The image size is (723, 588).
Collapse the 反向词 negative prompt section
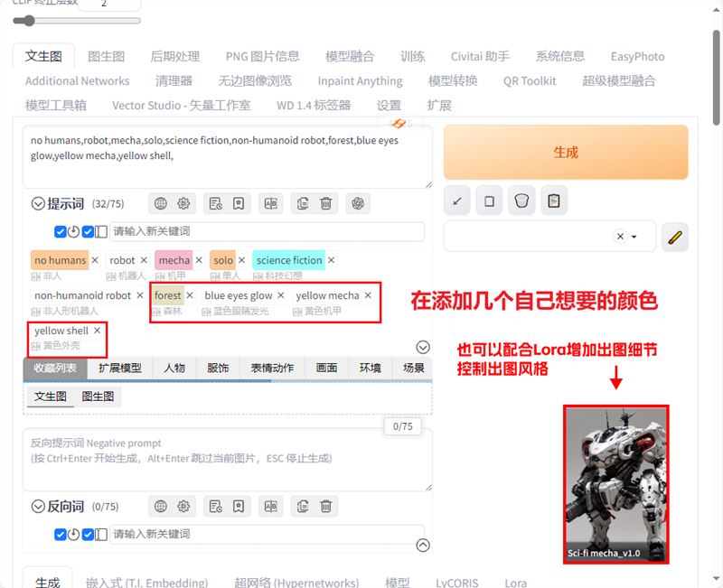pyautogui.click(x=38, y=507)
